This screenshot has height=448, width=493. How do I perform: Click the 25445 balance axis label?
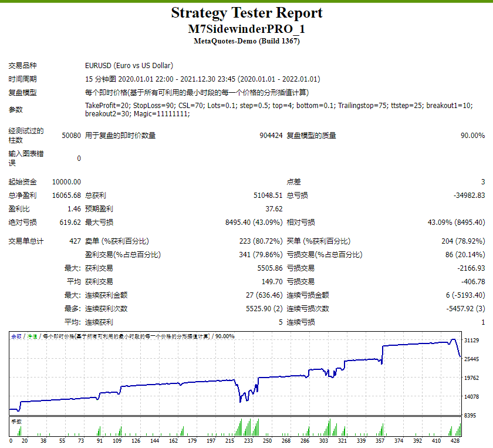471,359
